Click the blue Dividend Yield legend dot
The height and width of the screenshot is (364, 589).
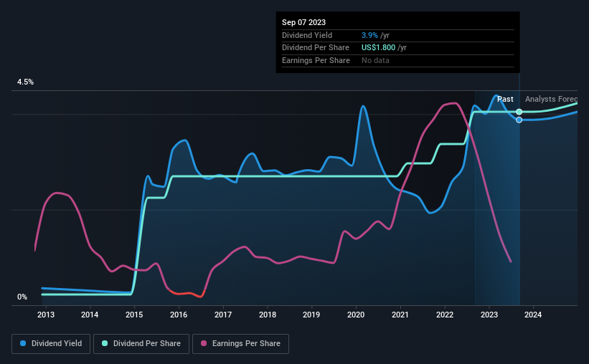pyautogui.click(x=23, y=343)
